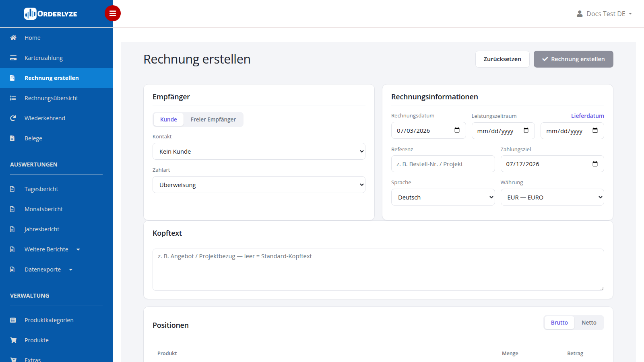
Task: Open the Docs Test DE user menu
Action: click(x=604, y=14)
